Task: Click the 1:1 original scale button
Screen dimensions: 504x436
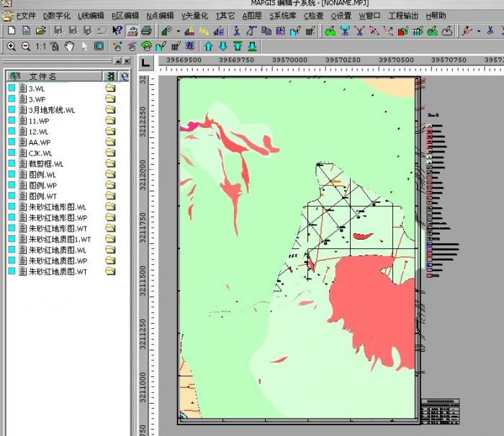Action: tap(40, 47)
